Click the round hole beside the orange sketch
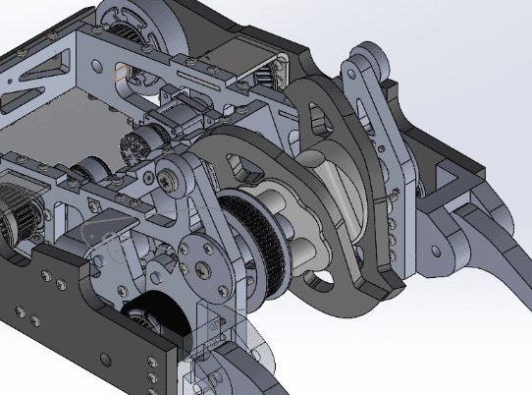Image resolution: width=532 pixels, height=395 pixels. coord(97,66)
